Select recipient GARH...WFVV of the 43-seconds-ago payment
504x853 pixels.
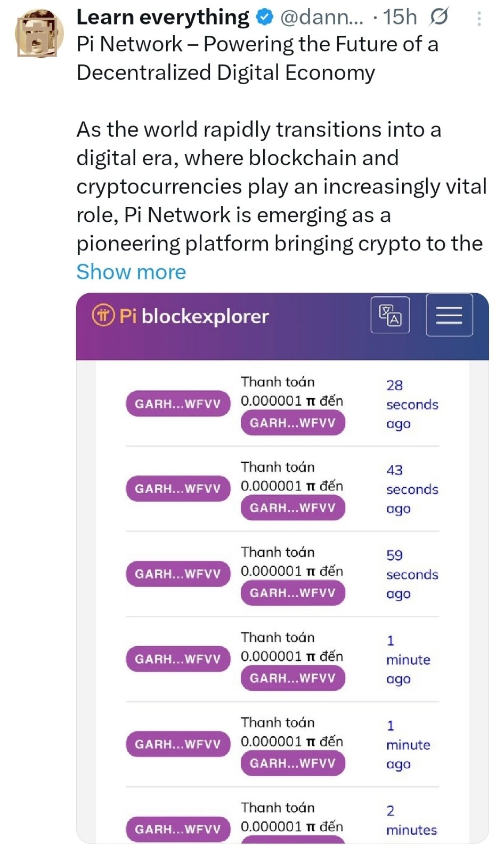coord(292,508)
